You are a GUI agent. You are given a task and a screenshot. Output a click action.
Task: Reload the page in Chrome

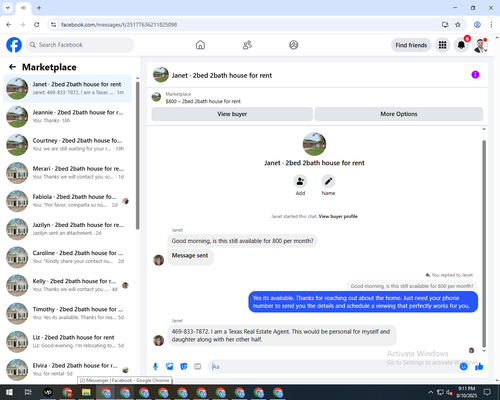37,24
